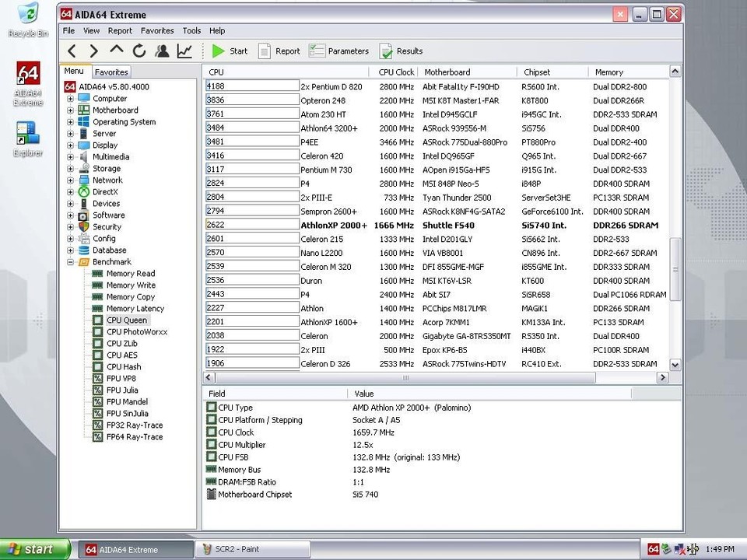Open the Favorites menu in menu bar

(x=157, y=30)
